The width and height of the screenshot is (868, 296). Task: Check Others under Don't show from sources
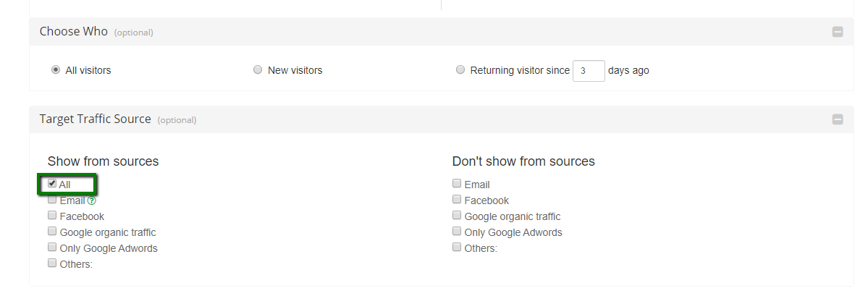(457, 248)
